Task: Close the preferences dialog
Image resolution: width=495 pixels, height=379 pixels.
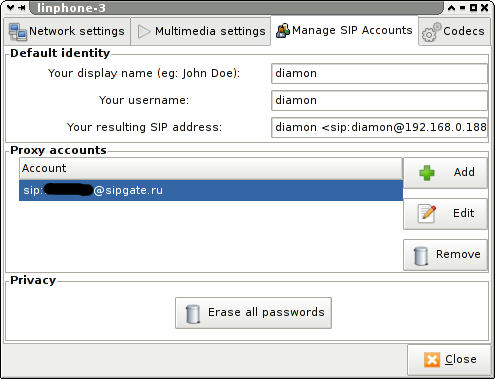Action: pos(449,360)
